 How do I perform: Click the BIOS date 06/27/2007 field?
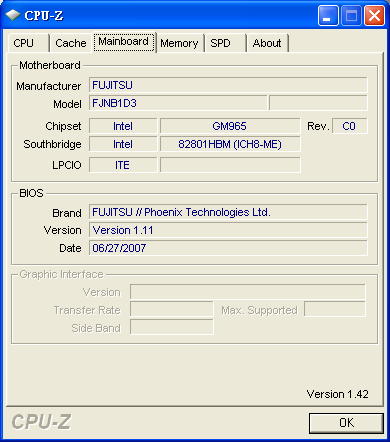tap(228, 248)
